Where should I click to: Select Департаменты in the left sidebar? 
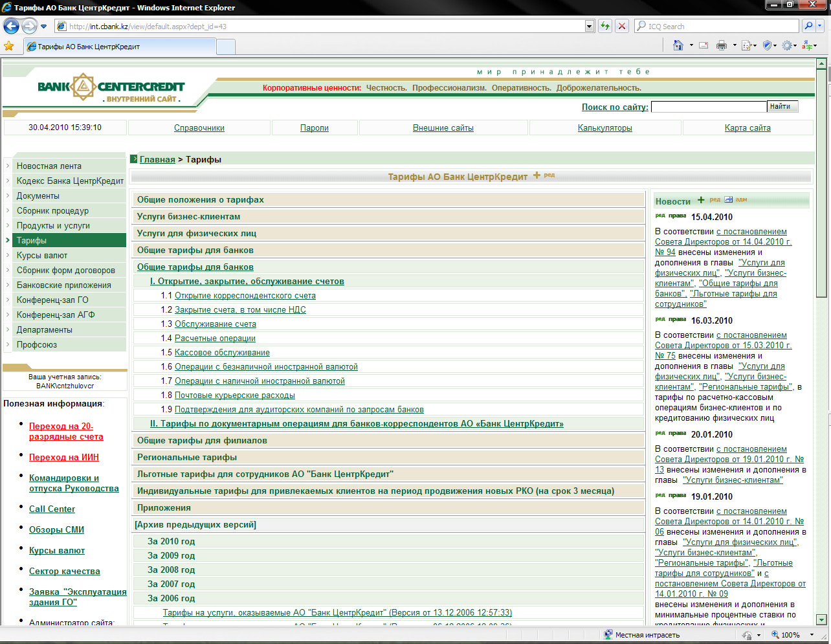tap(69, 329)
